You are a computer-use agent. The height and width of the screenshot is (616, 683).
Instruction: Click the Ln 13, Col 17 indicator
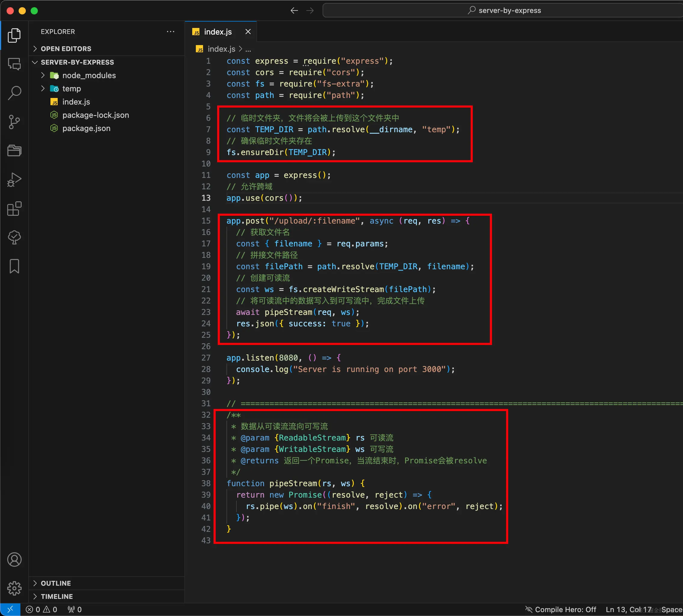click(628, 610)
